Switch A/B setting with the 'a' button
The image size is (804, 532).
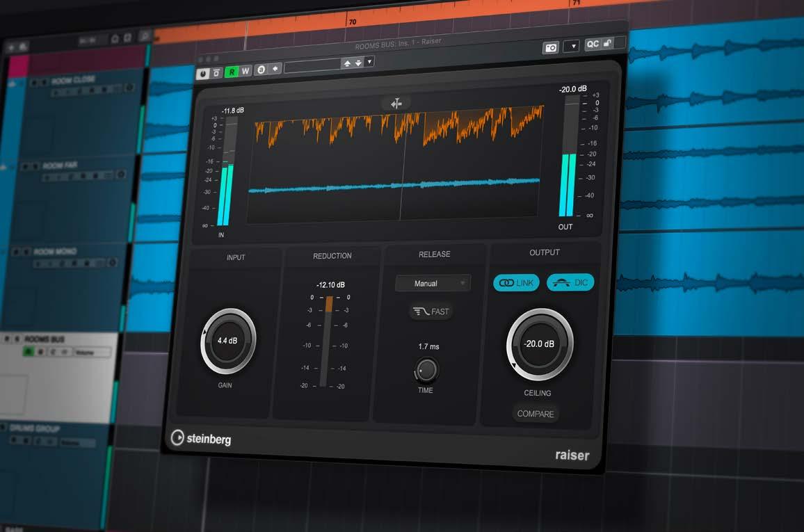(261, 70)
